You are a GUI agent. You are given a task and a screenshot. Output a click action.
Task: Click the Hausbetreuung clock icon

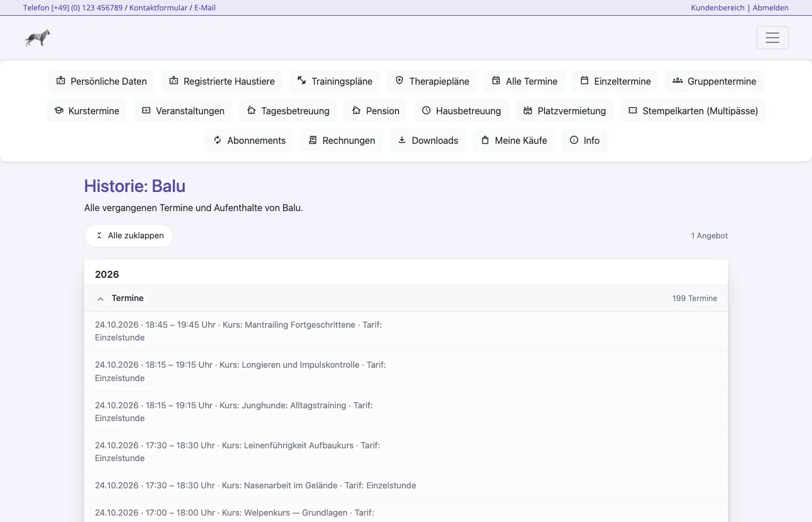(x=426, y=110)
